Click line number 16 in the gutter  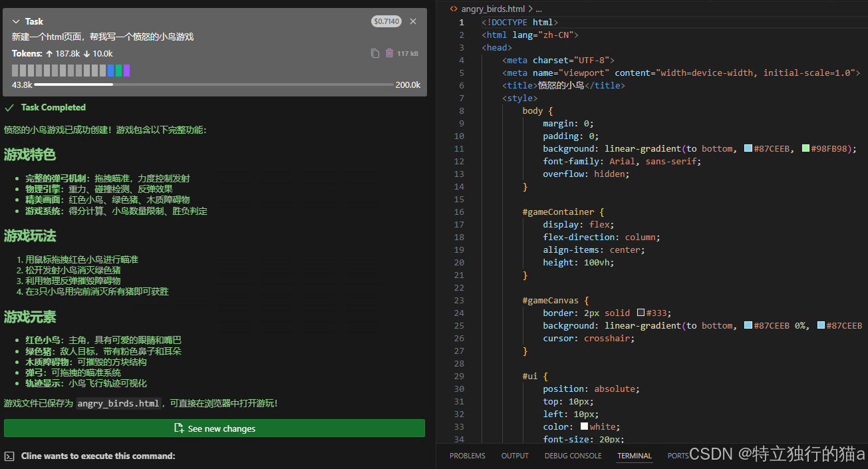[459, 212]
